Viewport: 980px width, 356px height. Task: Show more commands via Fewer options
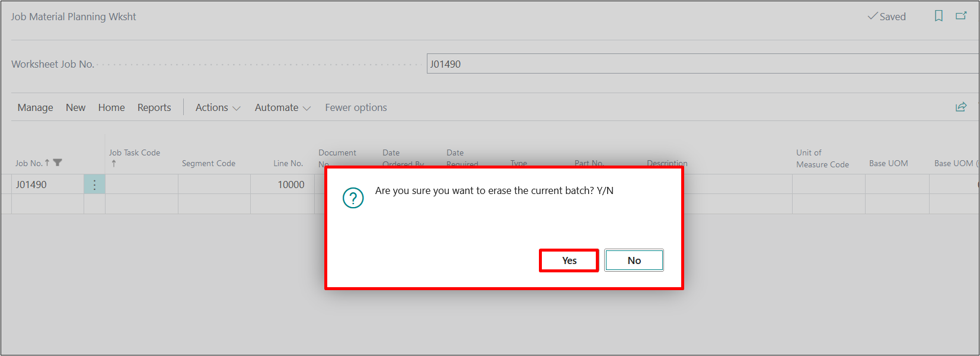point(356,107)
